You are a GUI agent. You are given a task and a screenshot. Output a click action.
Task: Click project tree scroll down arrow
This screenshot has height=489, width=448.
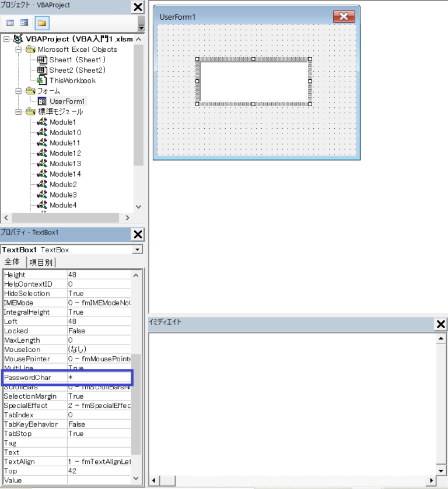[139, 207]
